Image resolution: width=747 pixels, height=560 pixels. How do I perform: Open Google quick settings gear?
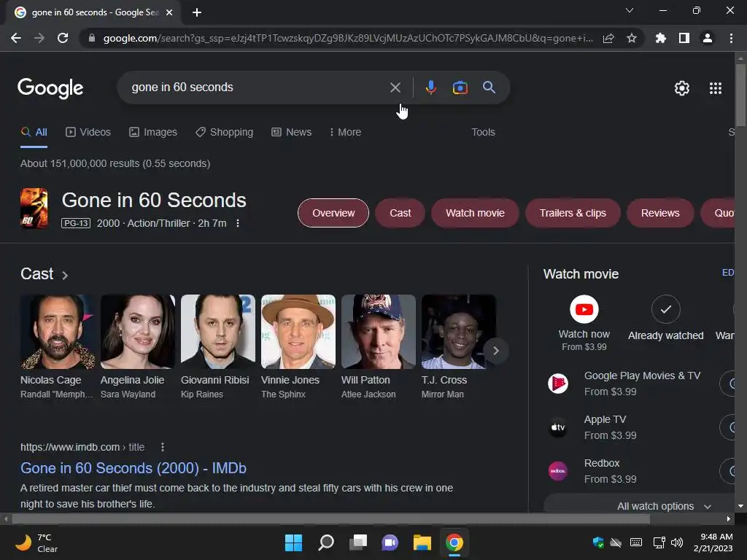682,88
